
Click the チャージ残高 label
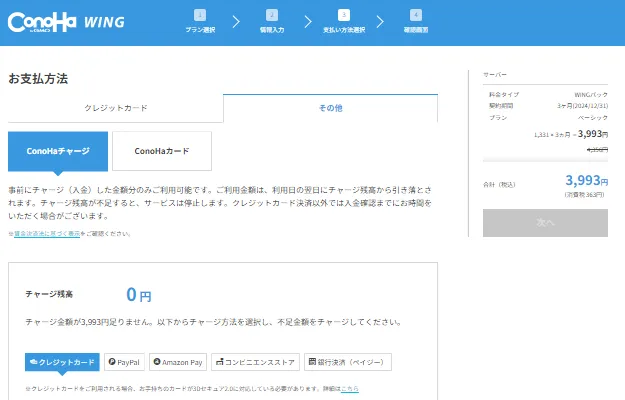tap(49, 294)
